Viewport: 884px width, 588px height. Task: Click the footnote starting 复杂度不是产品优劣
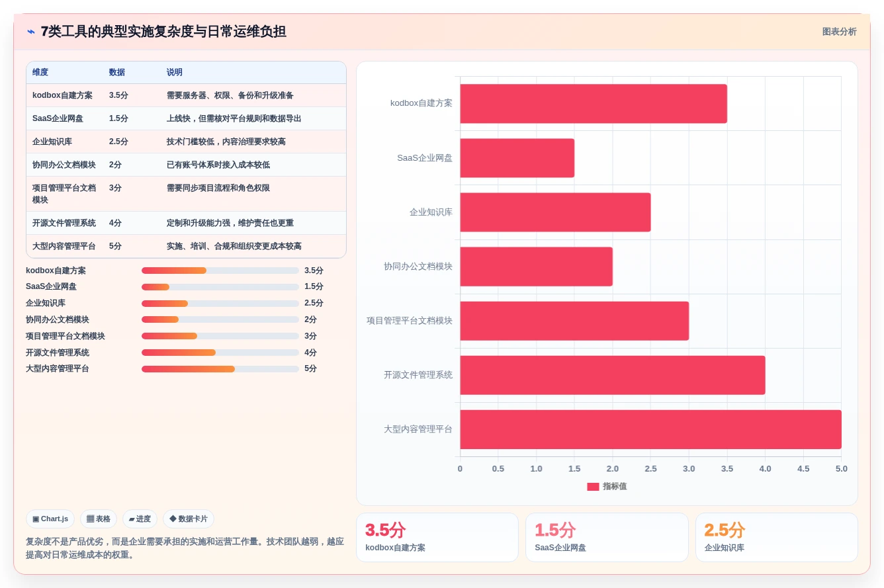click(x=185, y=548)
